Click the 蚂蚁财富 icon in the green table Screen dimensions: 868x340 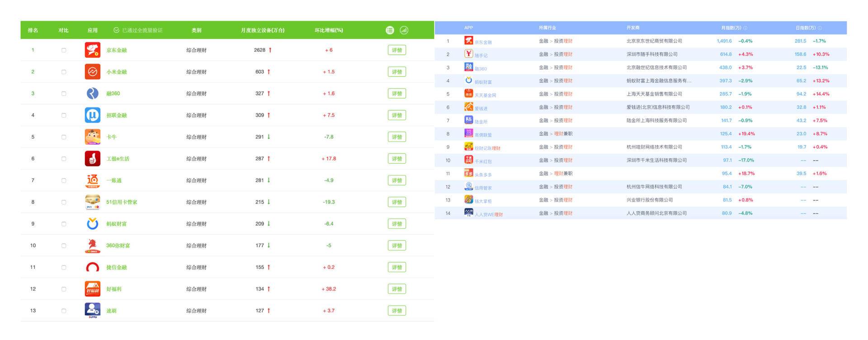93,224
